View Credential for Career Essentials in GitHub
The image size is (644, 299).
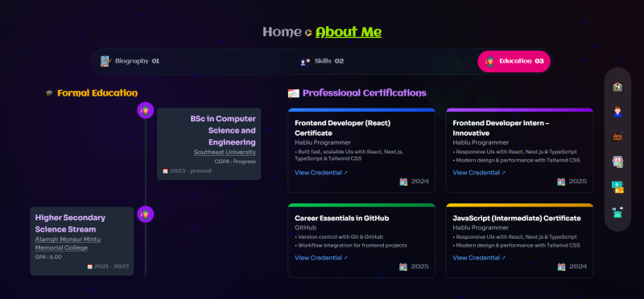tap(320, 258)
